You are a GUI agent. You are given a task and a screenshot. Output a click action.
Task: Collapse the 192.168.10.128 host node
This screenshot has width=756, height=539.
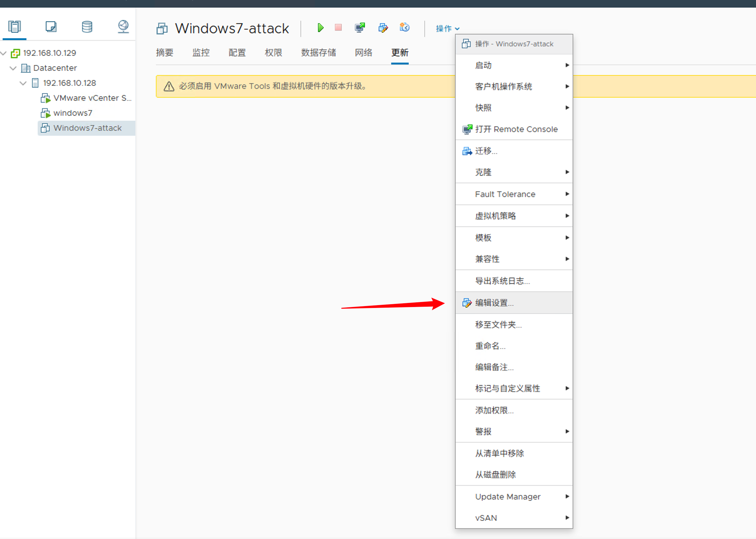tap(23, 83)
